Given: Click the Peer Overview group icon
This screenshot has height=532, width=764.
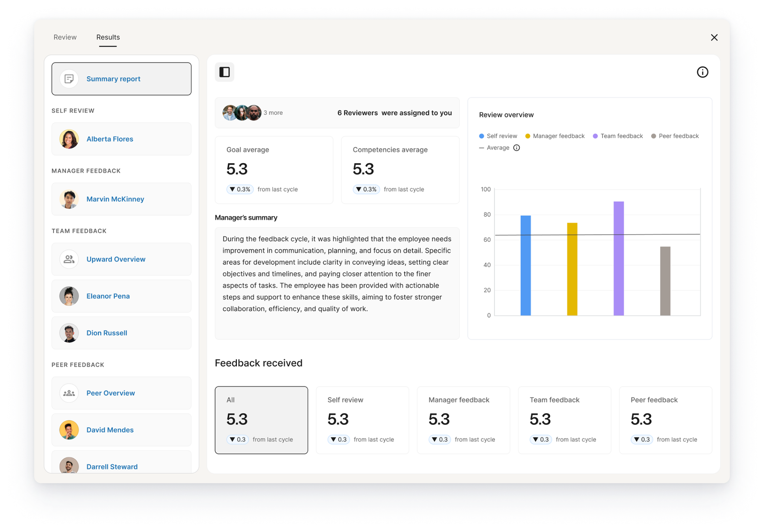Looking at the screenshot, I should tap(69, 393).
